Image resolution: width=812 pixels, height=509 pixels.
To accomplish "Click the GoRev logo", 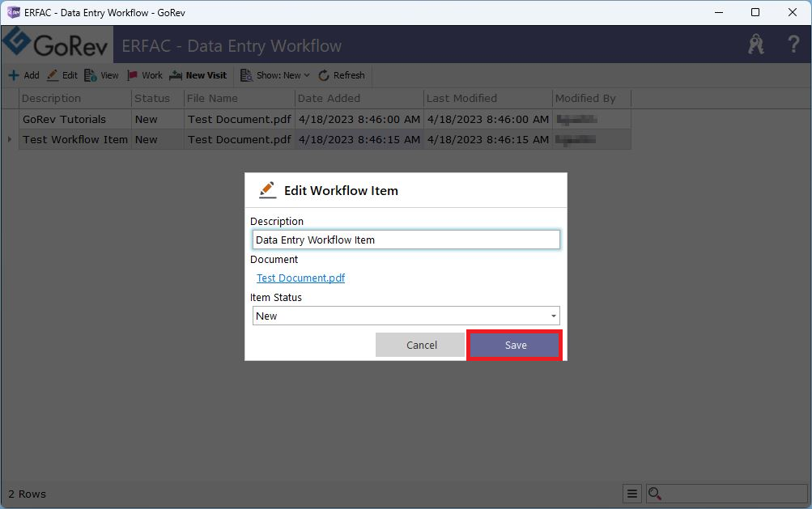I will tap(57, 44).
